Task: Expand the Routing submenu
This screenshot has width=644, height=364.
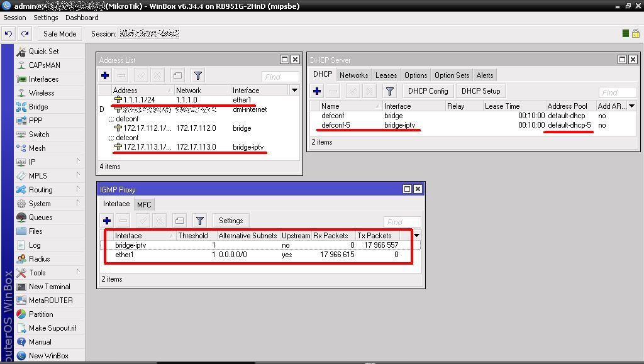Action: 49,190
